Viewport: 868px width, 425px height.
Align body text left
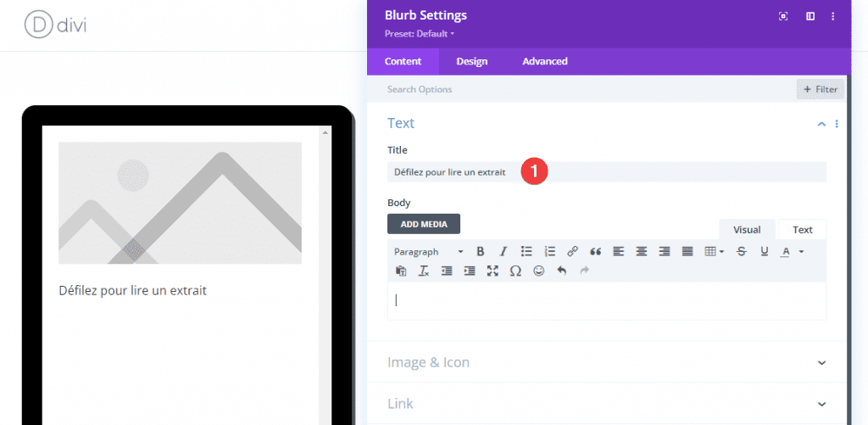pyautogui.click(x=618, y=252)
